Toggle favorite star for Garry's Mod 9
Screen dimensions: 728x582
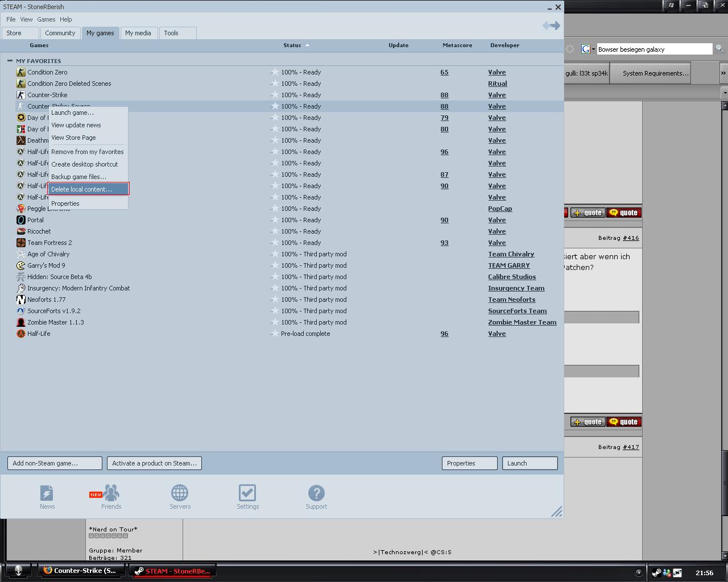click(x=275, y=265)
